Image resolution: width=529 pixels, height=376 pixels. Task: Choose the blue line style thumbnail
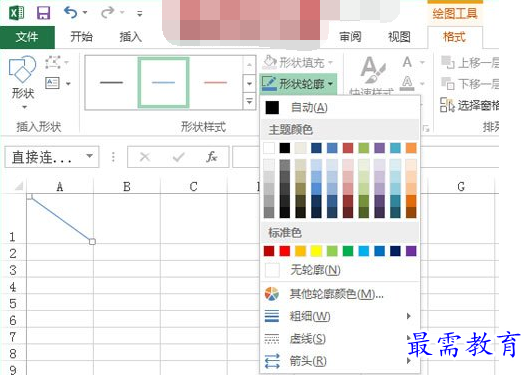(x=164, y=82)
